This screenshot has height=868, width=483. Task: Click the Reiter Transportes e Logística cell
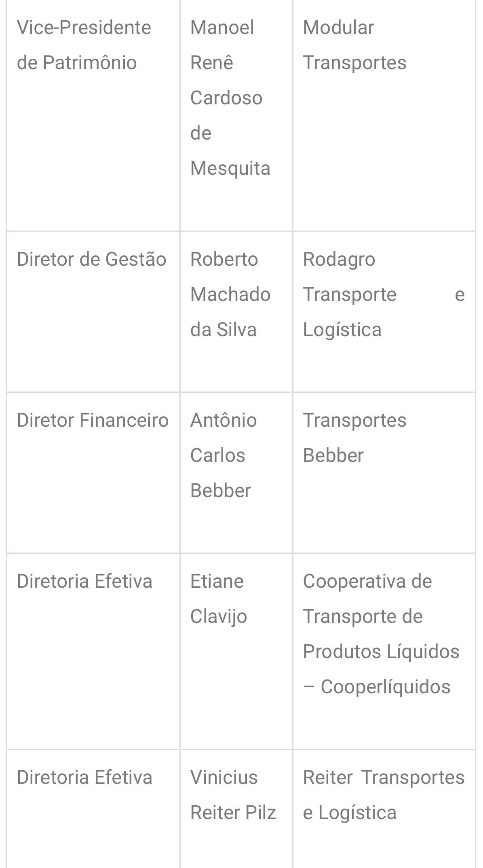383,795
